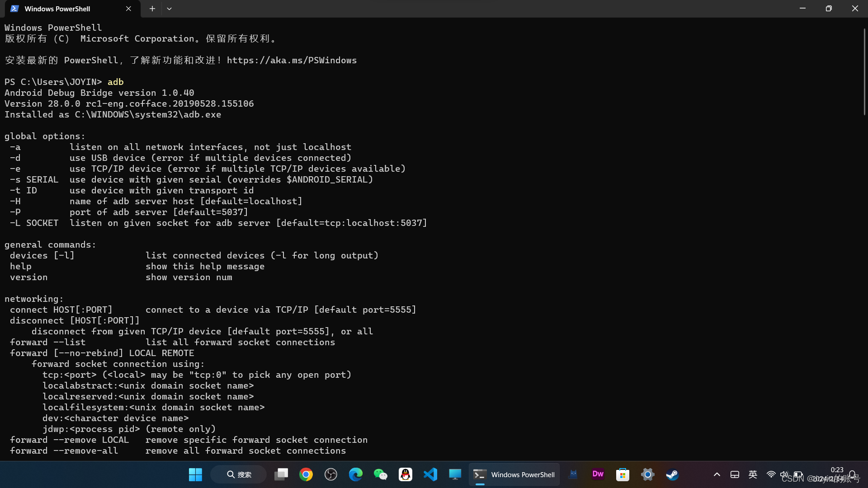Open QQ penguin app in the taskbar

coord(406,474)
